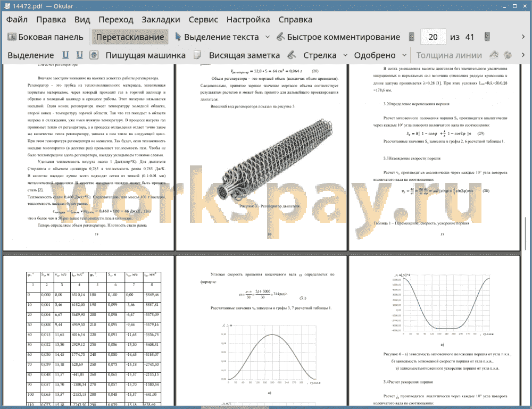Go to the next page icon
The image size is (532, 409).
click(487, 37)
